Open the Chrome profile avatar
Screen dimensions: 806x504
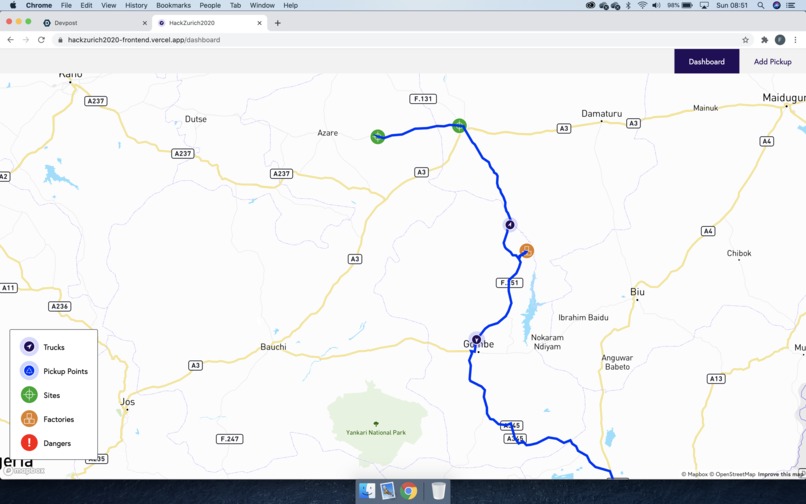click(780, 40)
